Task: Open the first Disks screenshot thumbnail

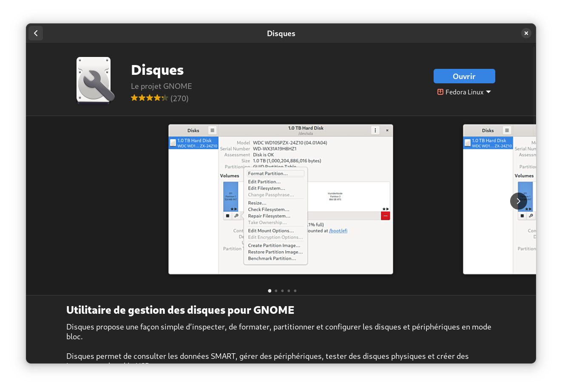Action: point(281,199)
